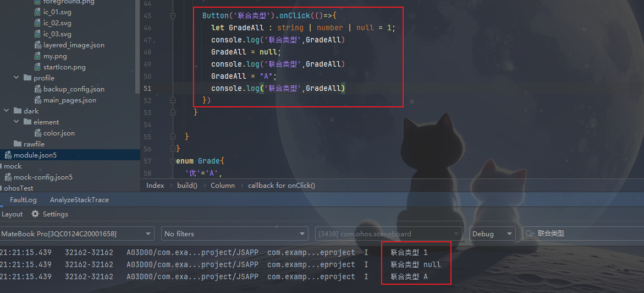Switch to the AnalyzeStackTrace tab
The height and width of the screenshot is (293, 644).
pyautogui.click(x=79, y=200)
